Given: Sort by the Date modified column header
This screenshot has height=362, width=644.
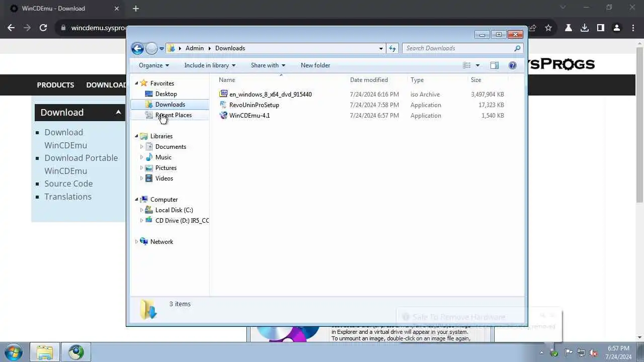Looking at the screenshot, I should click(369, 80).
